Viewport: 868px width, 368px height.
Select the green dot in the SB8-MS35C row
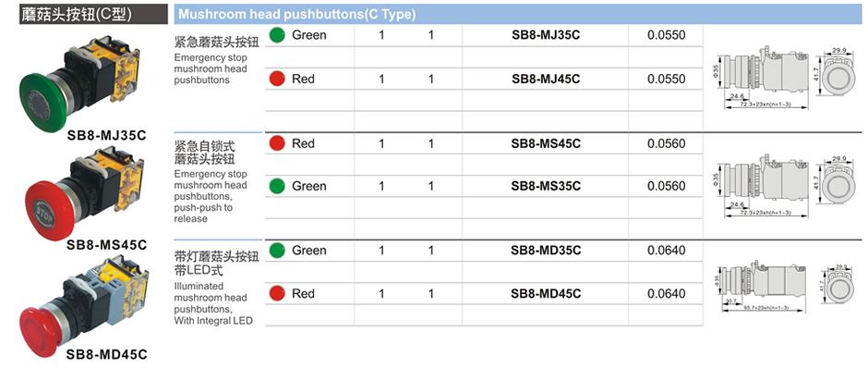click(277, 186)
